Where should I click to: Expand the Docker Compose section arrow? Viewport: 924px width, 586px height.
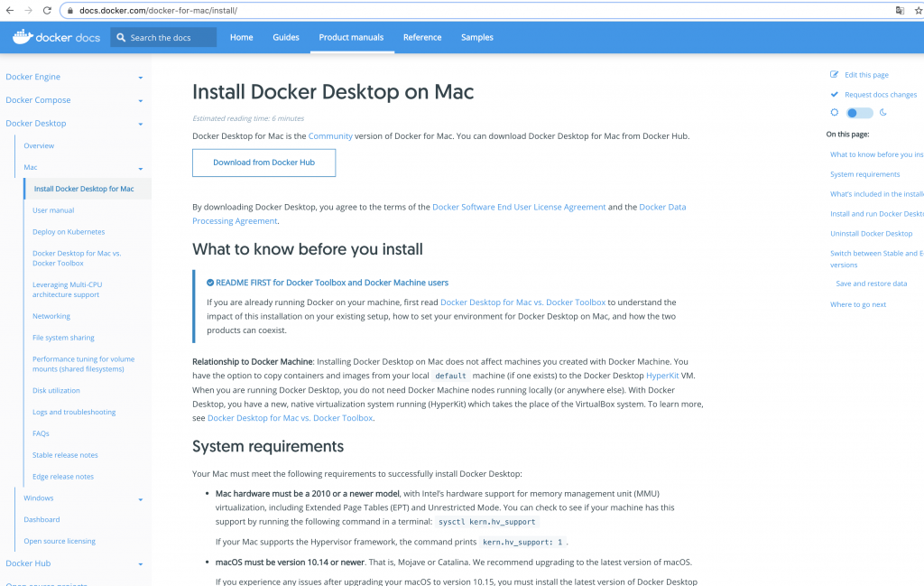point(140,101)
